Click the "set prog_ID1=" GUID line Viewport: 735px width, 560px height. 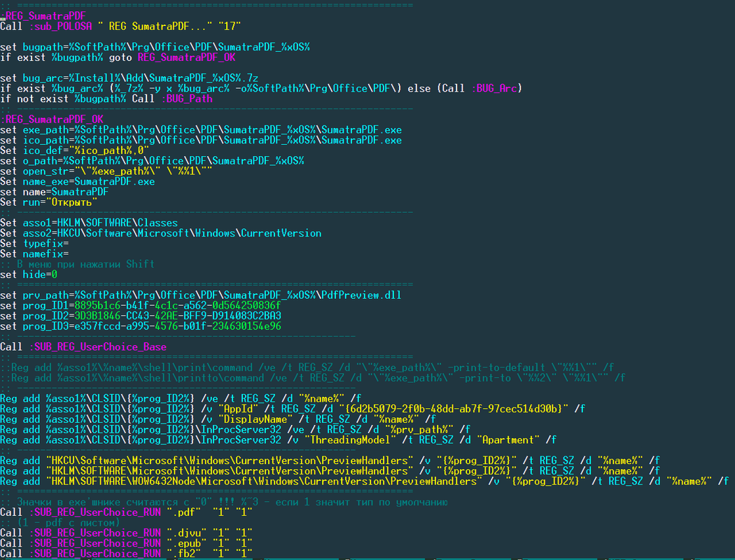click(141, 305)
